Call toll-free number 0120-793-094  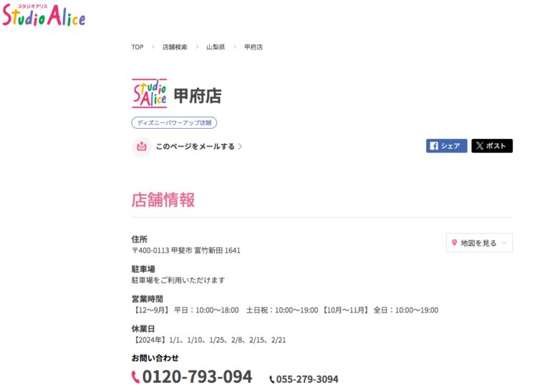(198, 376)
